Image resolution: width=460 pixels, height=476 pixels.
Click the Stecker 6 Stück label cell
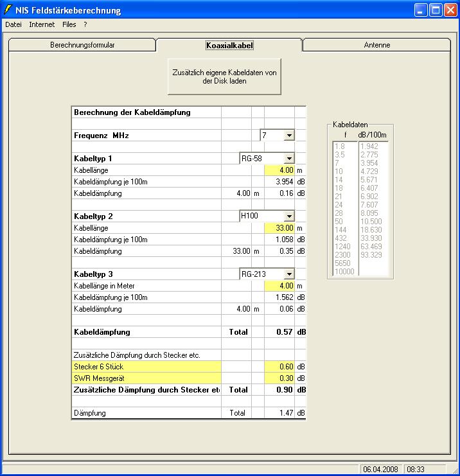pos(146,367)
